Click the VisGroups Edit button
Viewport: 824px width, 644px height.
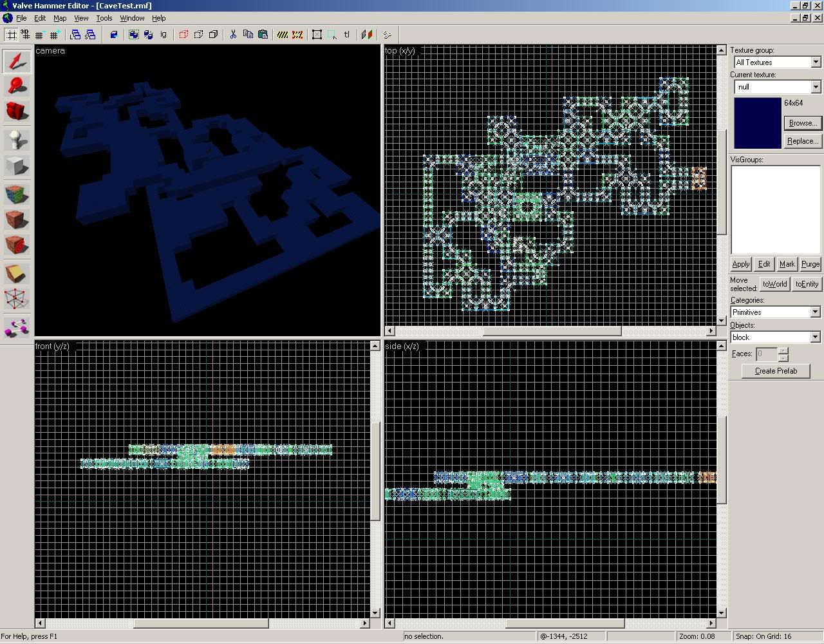764,264
